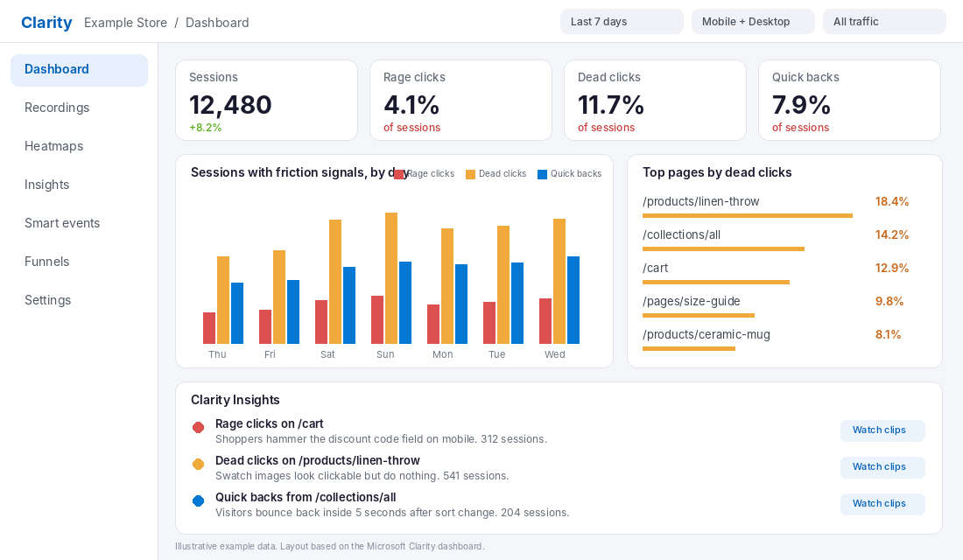Click the red octagon Rage clicks insight icon
Viewport: 963px width, 560px height.
pyautogui.click(x=199, y=427)
